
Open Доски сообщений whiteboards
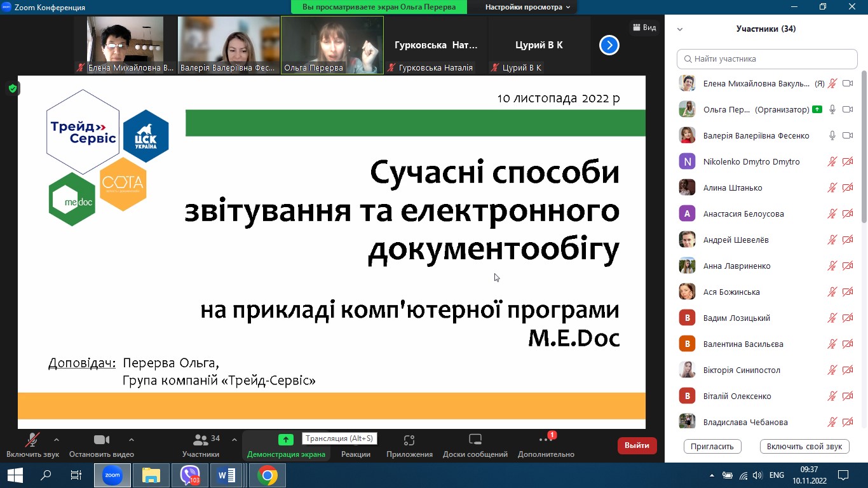click(x=475, y=445)
